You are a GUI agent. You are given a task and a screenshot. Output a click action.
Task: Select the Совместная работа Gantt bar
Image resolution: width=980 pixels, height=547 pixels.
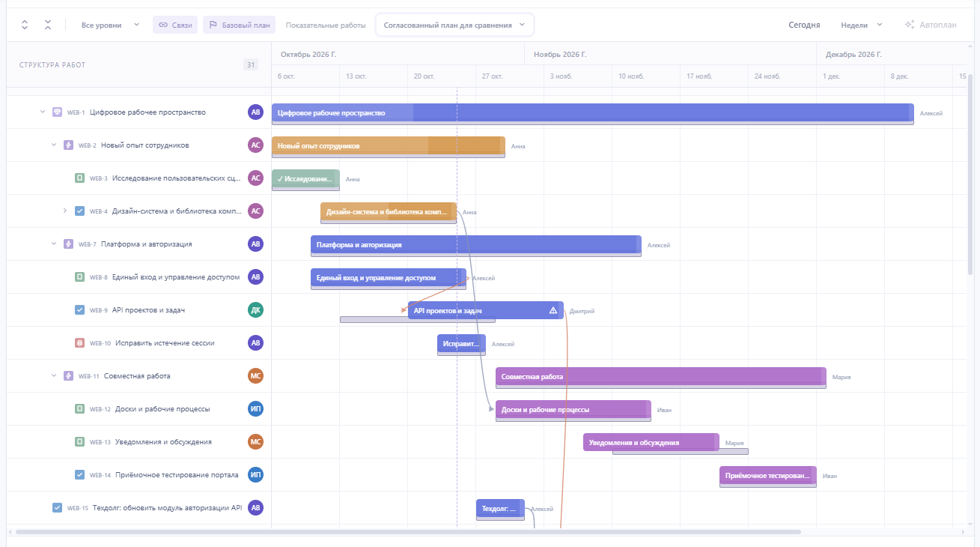[661, 377]
